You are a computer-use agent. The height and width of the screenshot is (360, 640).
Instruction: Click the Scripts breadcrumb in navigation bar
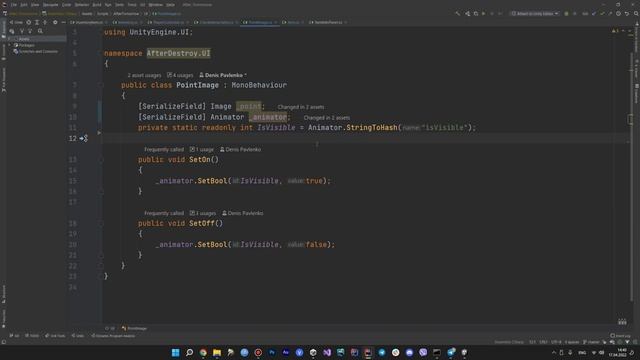[102, 13]
